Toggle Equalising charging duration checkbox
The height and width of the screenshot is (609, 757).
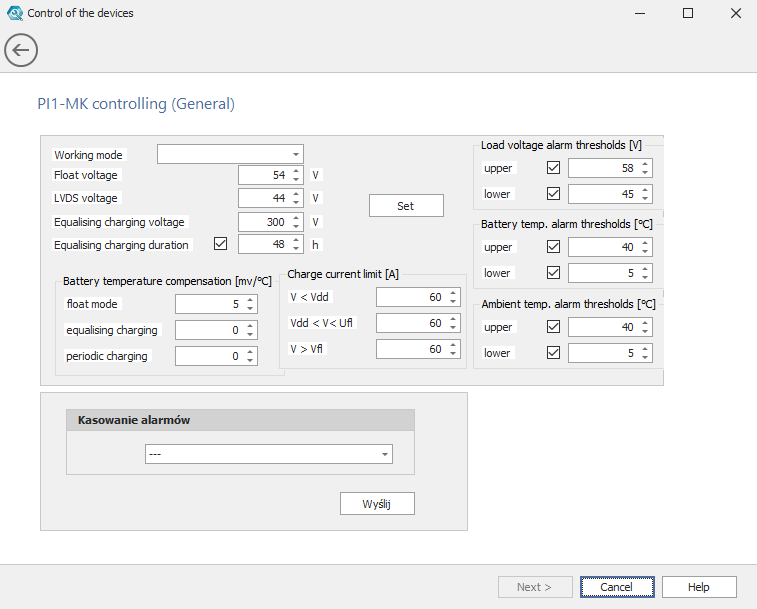221,244
